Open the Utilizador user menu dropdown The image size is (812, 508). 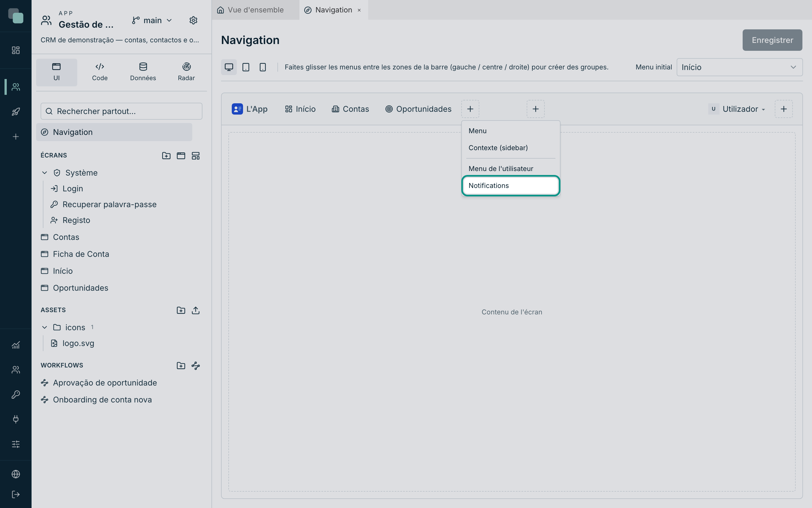pos(737,109)
